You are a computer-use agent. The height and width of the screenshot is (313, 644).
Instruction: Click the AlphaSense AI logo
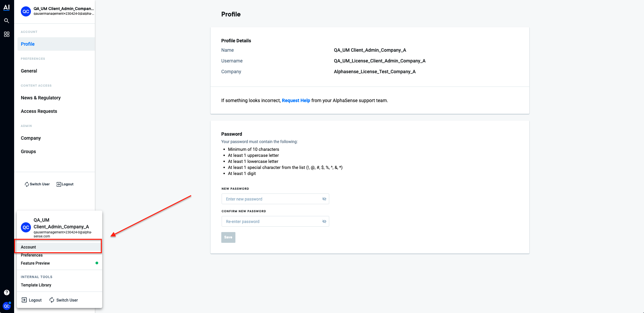6,7
